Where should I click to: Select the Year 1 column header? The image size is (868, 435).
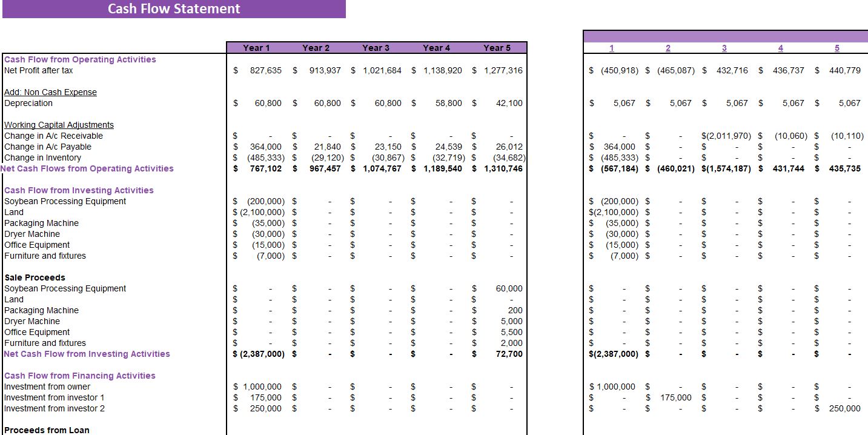[255, 48]
